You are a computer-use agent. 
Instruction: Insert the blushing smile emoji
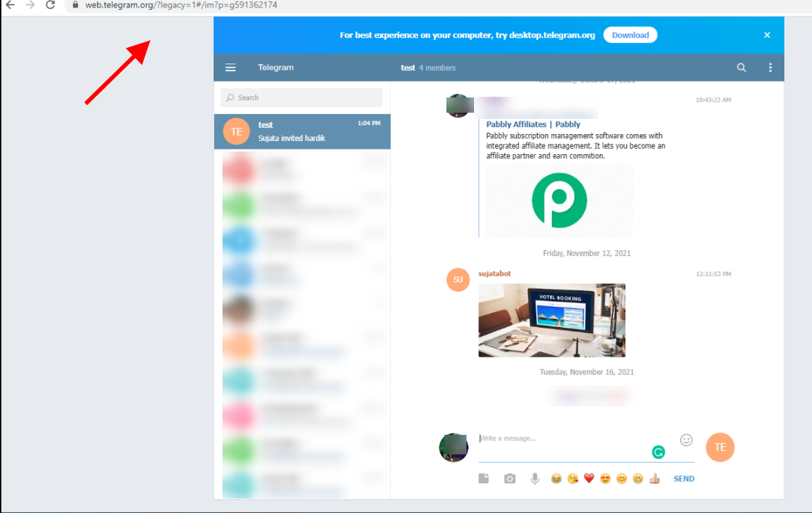[x=621, y=479]
